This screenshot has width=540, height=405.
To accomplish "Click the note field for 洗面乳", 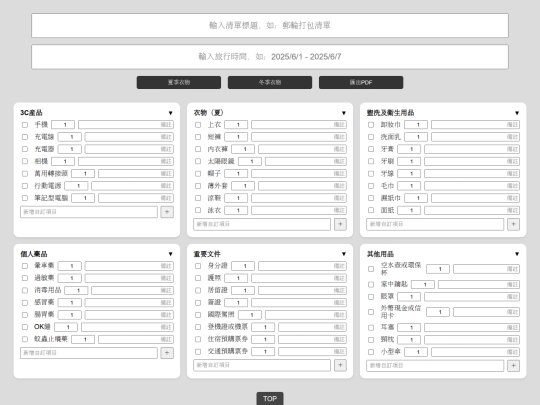I will coord(476,137).
